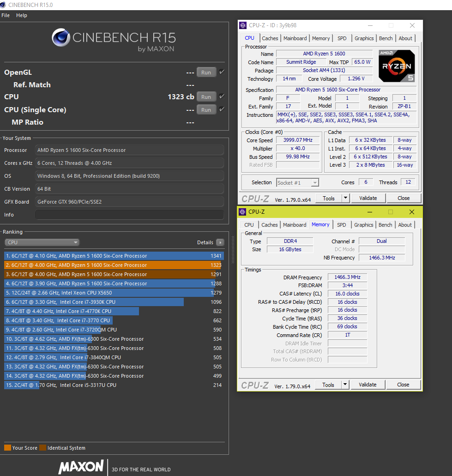Click Close button in upper CPU-Z

(x=404, y=198)
